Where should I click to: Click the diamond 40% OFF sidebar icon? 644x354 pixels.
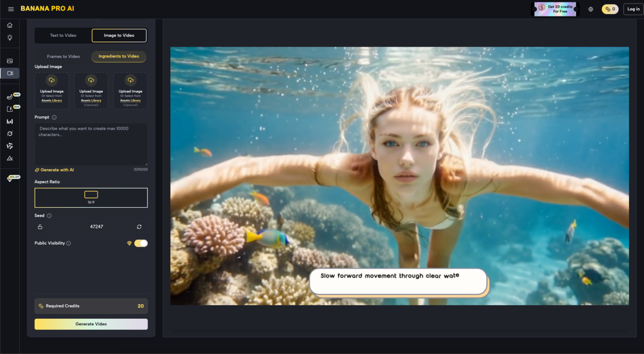click(10, 179)
